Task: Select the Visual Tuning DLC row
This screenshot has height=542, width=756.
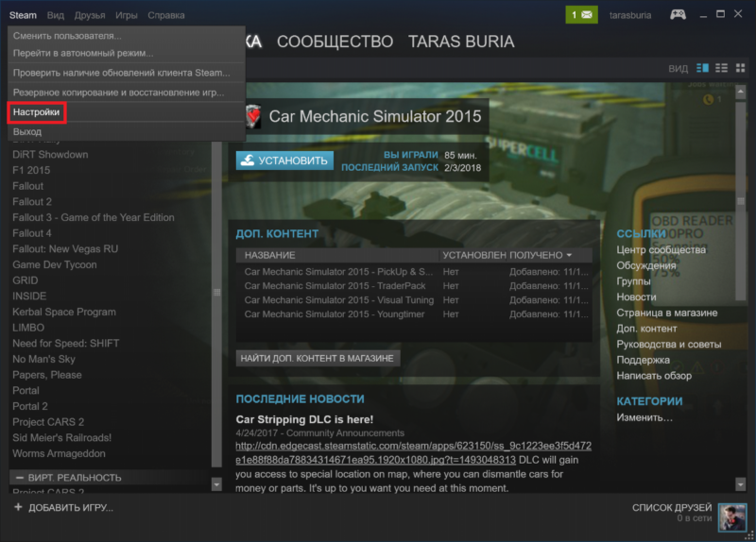Action: [x=414, y=299]
